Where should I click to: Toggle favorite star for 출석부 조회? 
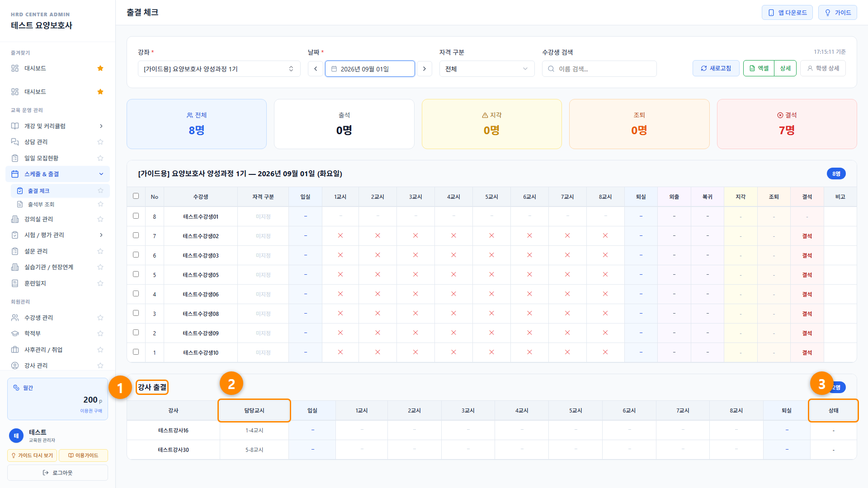tap(100, 204)
